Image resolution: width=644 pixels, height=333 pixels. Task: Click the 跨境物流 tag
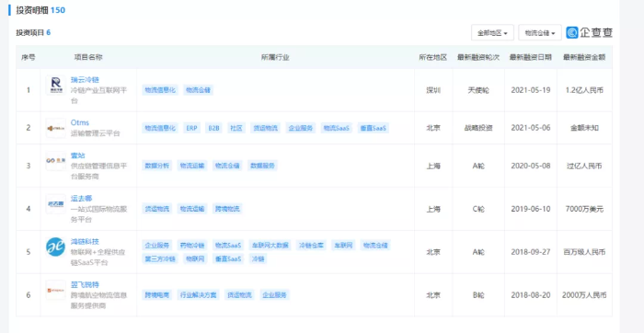click(227, 209)
